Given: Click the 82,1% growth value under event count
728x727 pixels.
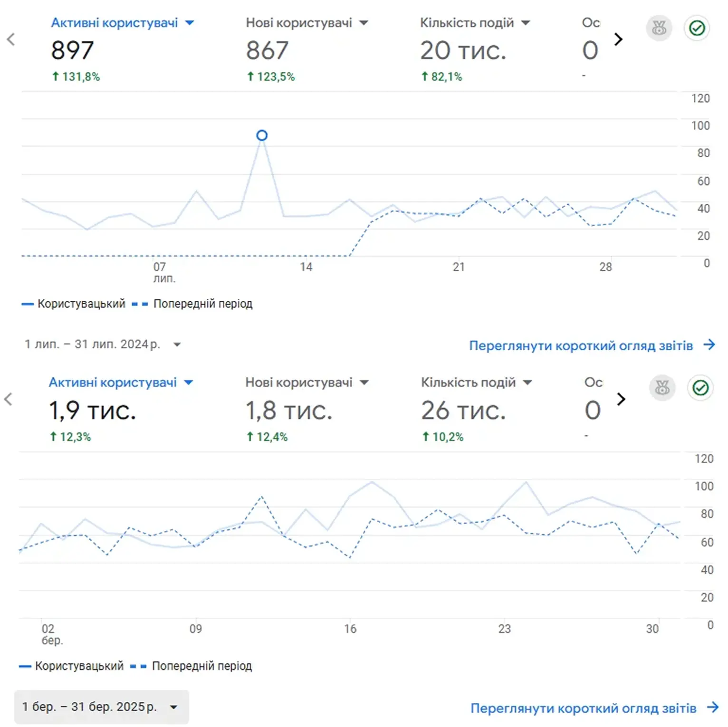Looking at the screenshot, I should [441, 77].
